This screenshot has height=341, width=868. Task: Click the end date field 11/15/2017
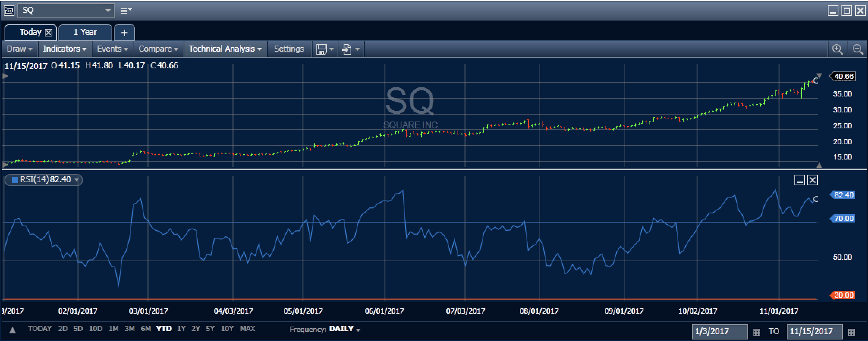point(815,332)
